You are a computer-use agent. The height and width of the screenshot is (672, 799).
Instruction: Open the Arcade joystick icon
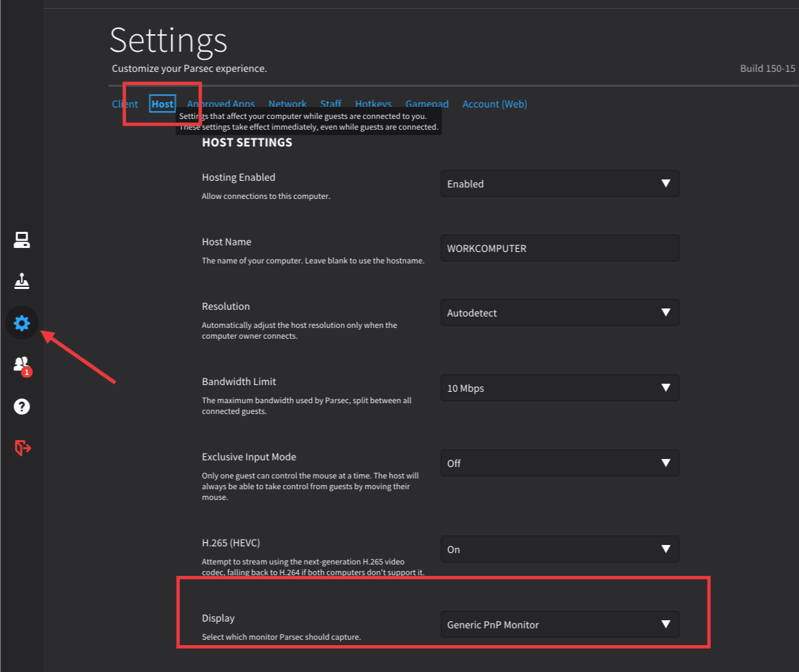22,282
